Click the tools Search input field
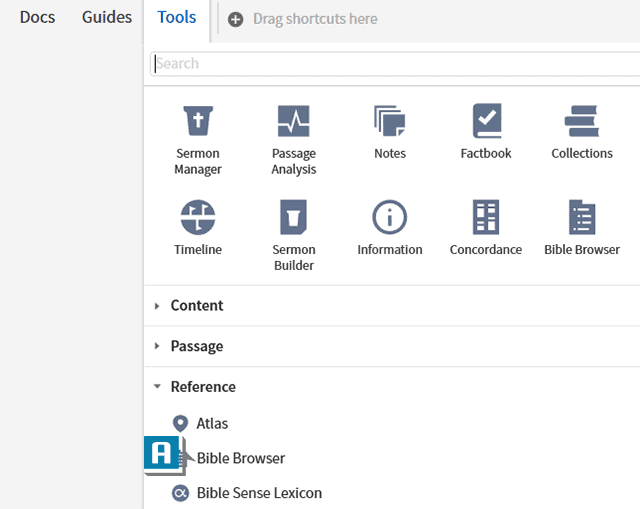640x509 pixels. coord(395,64)
